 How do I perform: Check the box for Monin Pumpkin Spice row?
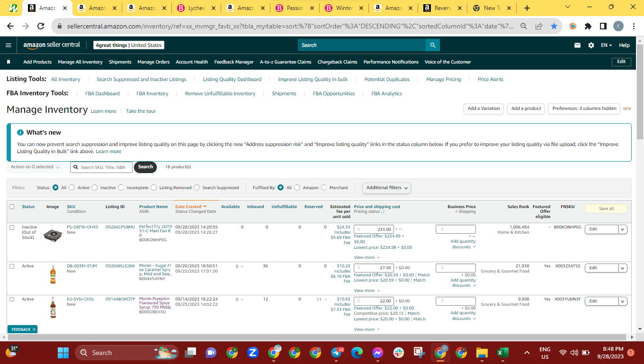12,300
